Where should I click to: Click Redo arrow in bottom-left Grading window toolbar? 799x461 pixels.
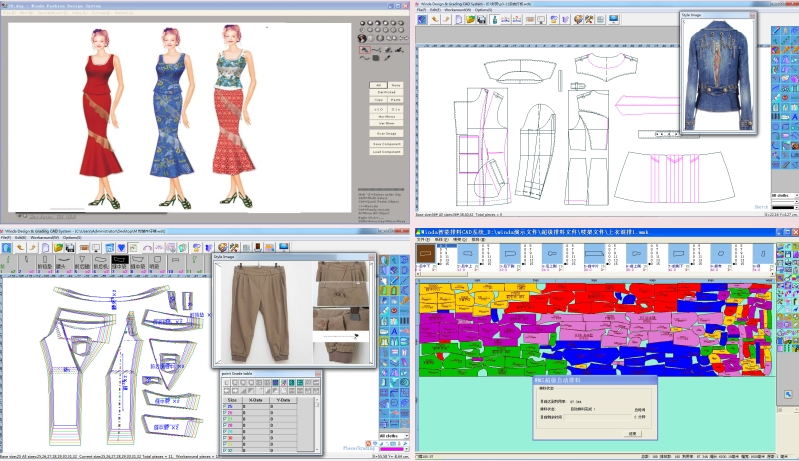click(x=32, y=247)
